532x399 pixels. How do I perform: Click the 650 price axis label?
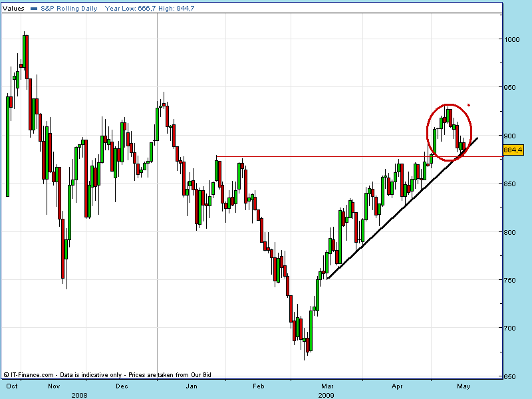tap(510, 376)
